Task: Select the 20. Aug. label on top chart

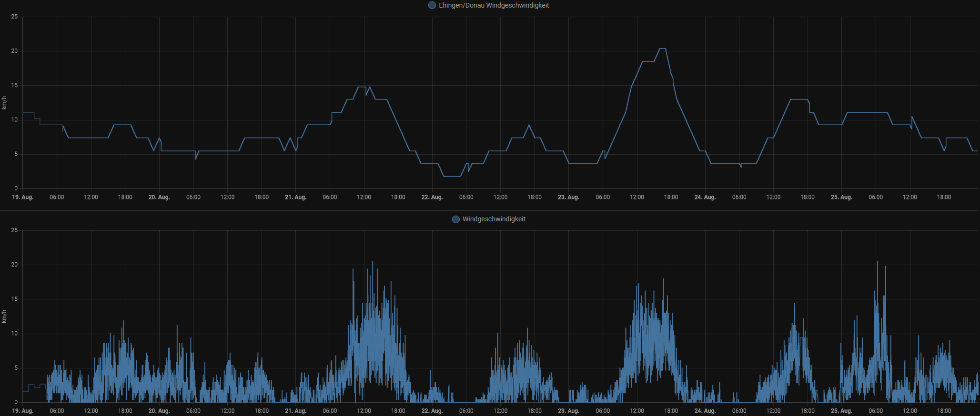Action: point(159,197)
